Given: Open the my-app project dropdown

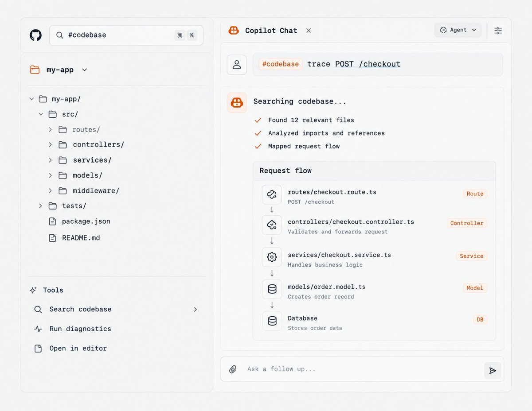Looking at the screenshot, I should point(85,70).
